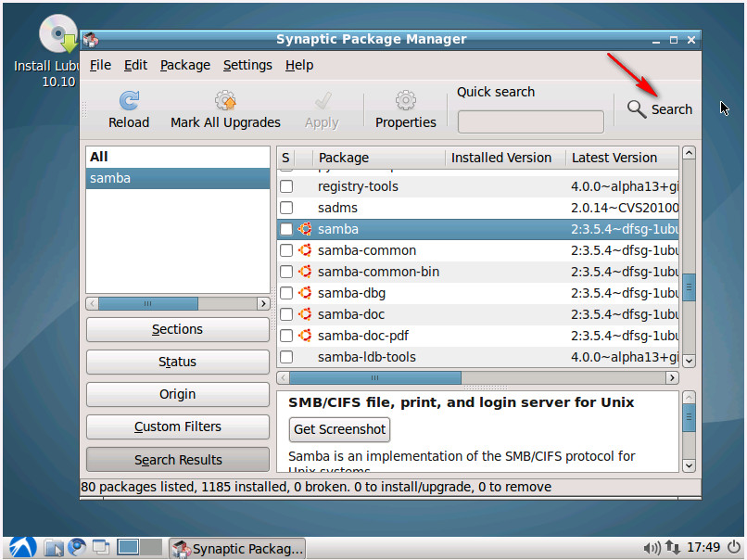Click the Sections filter button
This screenshot has height=560, width=747.
178,329
